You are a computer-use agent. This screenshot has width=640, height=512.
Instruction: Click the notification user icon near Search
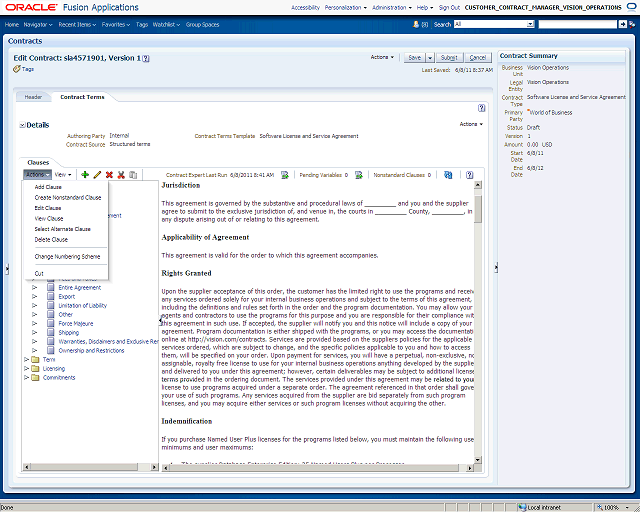pyautogui.click(x=416, y=24)
